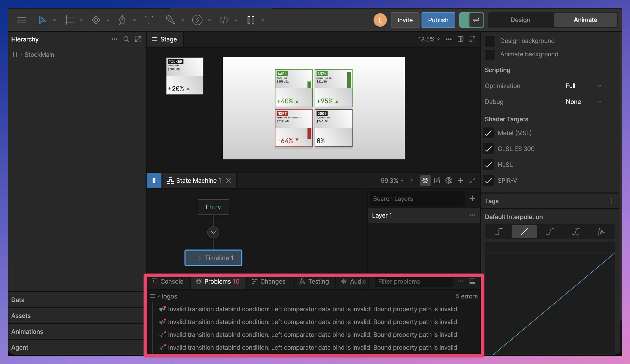630x364 pixels.
Task: Select hold interpolation type
Action: (499, 232)
